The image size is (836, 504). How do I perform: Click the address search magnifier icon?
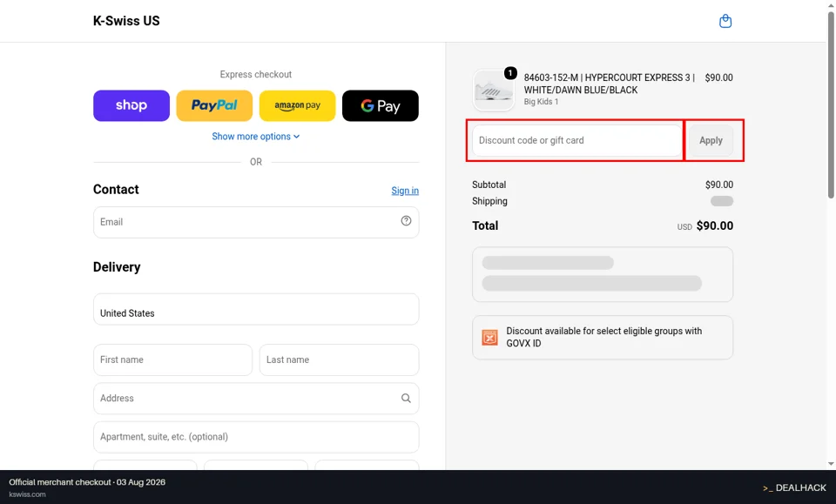click(x=406, y=398)
